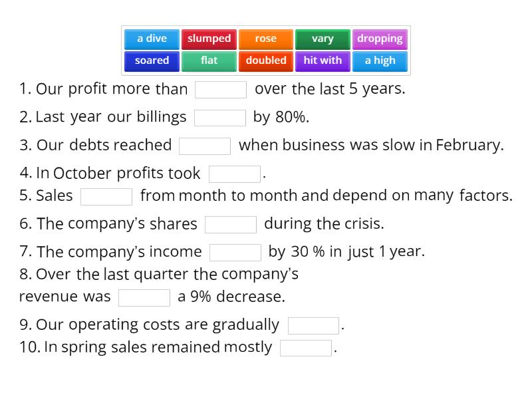Screen dimensions: 532x399
Task: Select the 'a high' word tile
Action: [x=380, y=61]
